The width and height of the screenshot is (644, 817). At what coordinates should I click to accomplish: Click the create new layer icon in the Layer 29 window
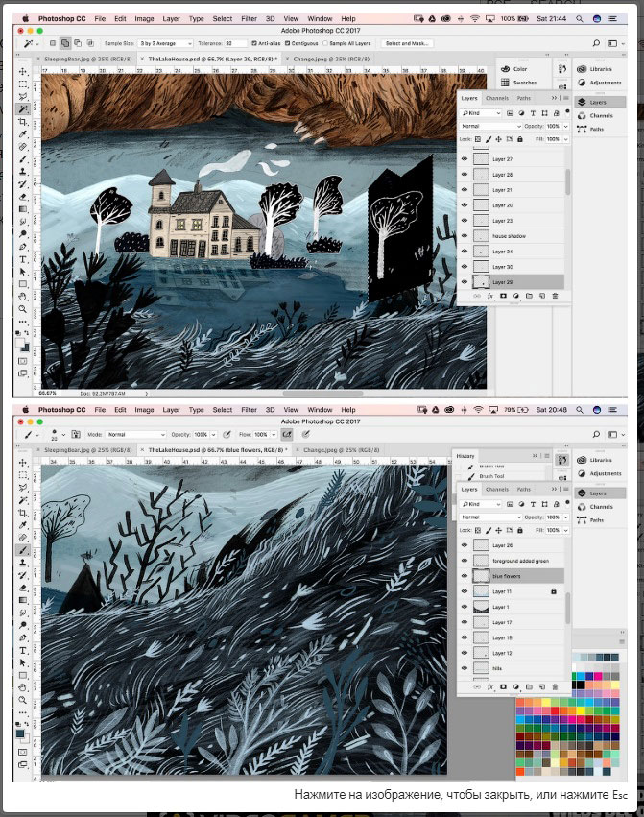(542, 296)
